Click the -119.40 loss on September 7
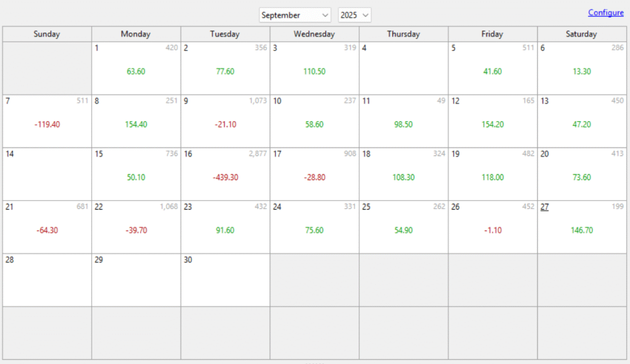The width and height of the screenshot is (630, 364). [x=47, y=124]
